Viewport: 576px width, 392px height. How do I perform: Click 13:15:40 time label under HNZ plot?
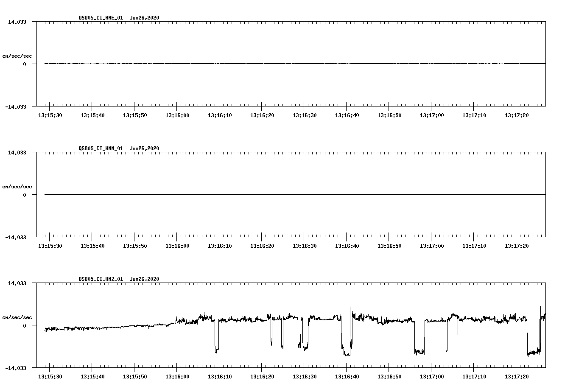92,377
